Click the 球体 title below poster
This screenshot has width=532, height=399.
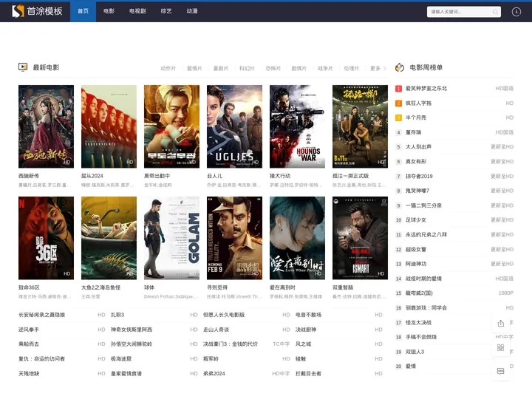click(149, 287)
